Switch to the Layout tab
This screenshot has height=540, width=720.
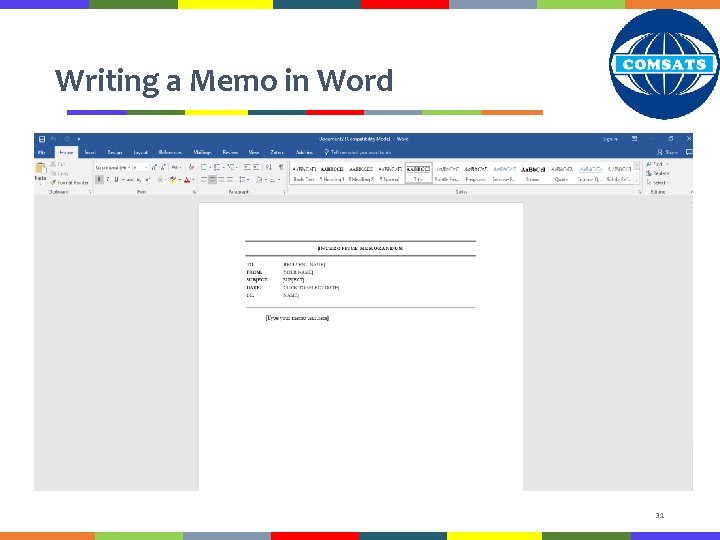[x=141, y=152]
